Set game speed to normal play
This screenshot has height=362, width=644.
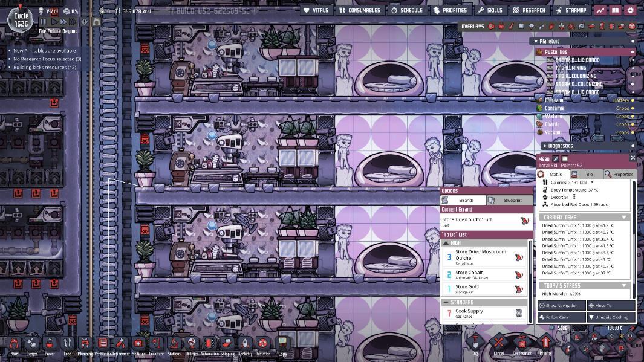coord(54,21)
